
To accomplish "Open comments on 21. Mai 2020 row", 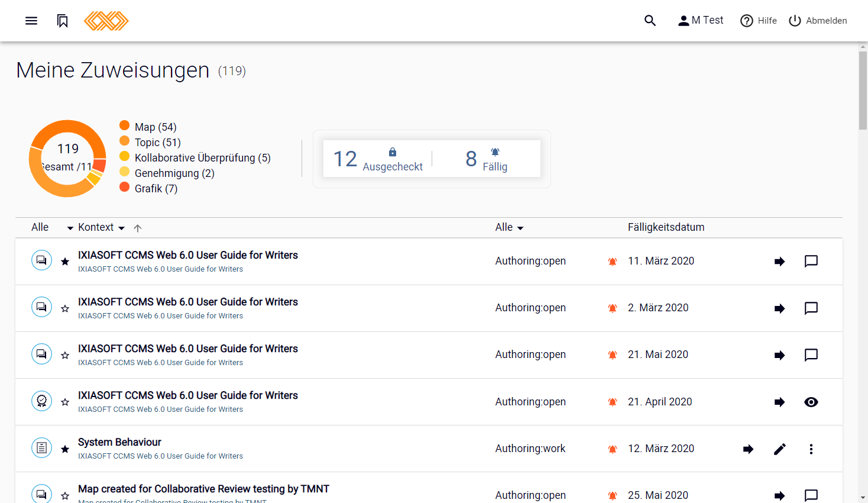I will coord(811,355).
